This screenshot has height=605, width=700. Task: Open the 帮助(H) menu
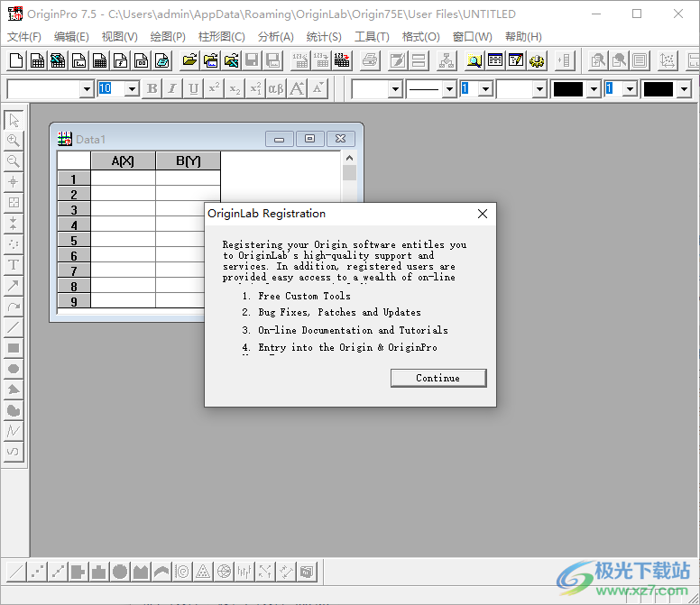pos(523,37)
